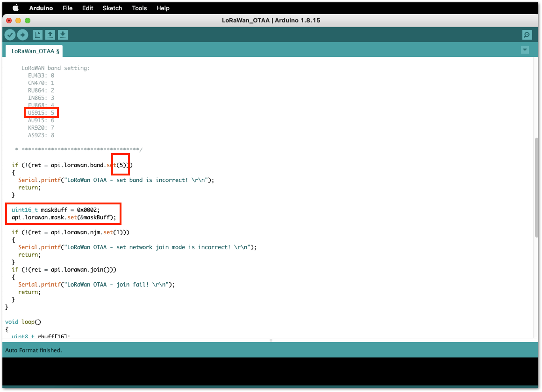
Task: Click the 'void loop()' line
Action: [23, 322]
